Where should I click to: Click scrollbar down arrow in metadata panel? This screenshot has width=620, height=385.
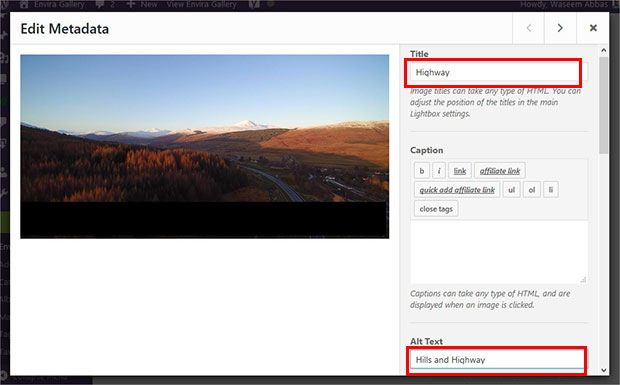(603, 370)
